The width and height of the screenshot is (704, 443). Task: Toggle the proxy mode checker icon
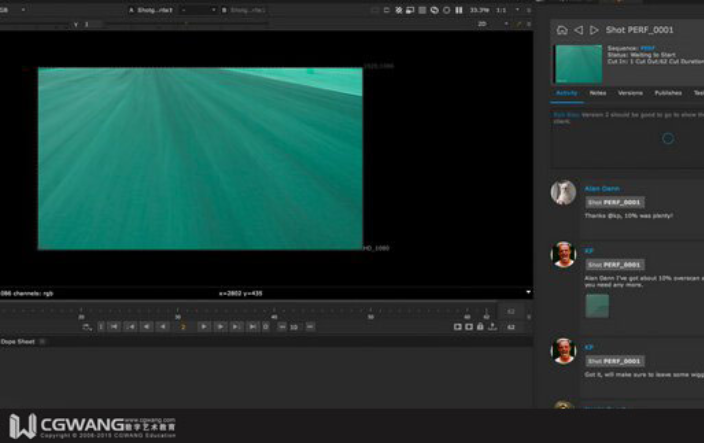click(x=422, y=10)
